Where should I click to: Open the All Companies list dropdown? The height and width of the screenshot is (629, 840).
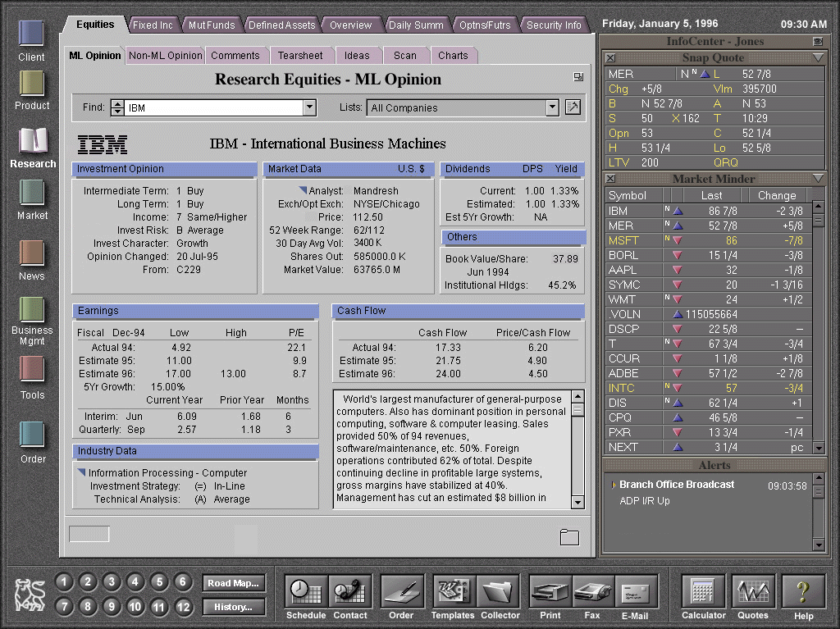tap(552, 107)
